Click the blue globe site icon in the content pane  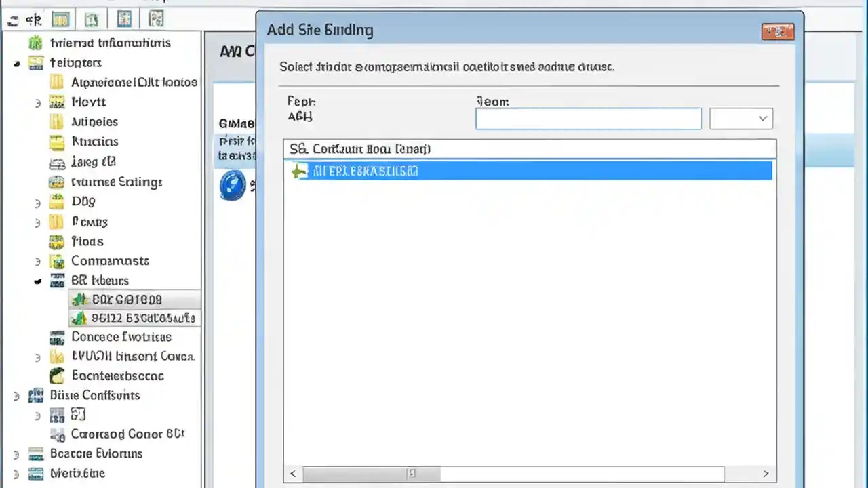pos(233,185)
